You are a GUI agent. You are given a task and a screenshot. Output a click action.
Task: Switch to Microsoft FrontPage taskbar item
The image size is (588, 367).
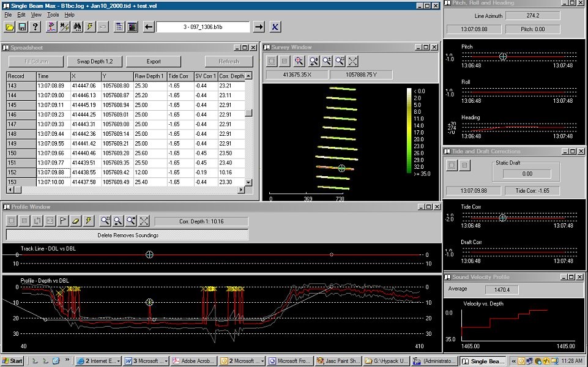pos(290,361)
